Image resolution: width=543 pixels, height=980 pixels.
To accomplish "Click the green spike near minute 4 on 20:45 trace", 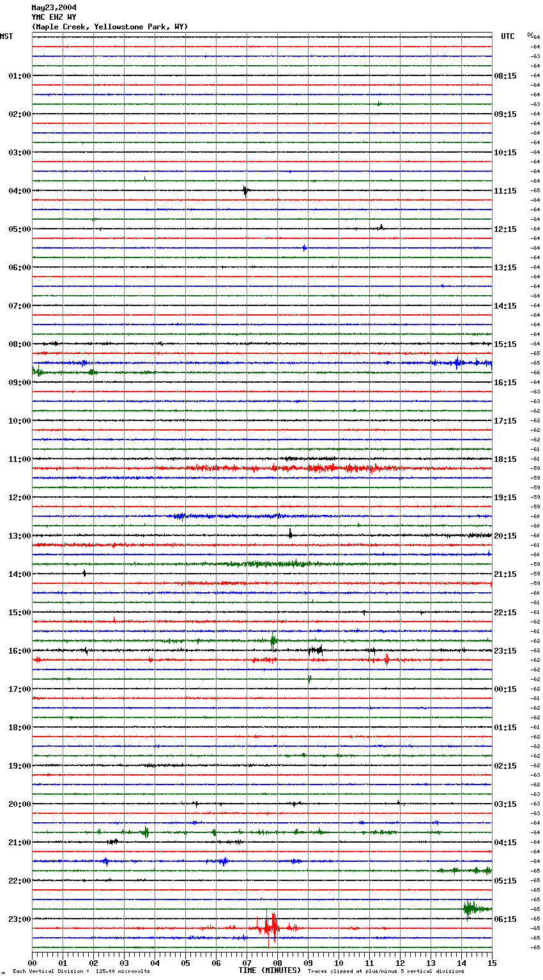I will pyautogui.click(x=146, y=832).
